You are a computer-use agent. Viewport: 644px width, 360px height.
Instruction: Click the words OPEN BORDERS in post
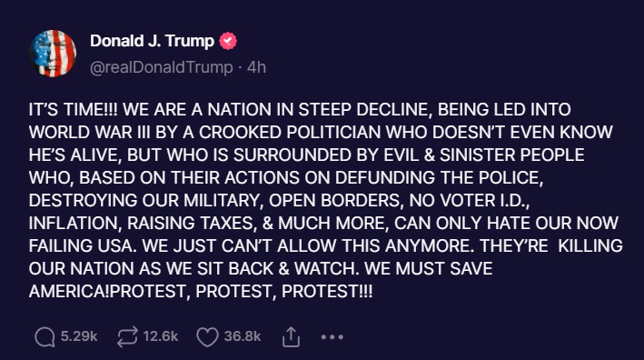pyautogui.click(x=334, y=201)
